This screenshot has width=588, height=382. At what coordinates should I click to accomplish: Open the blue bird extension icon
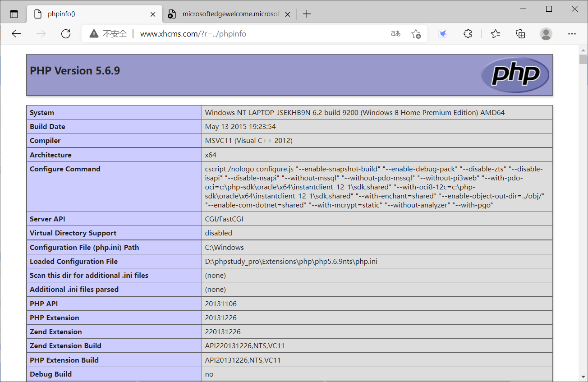pyautogui.click(x=443, y=34)
